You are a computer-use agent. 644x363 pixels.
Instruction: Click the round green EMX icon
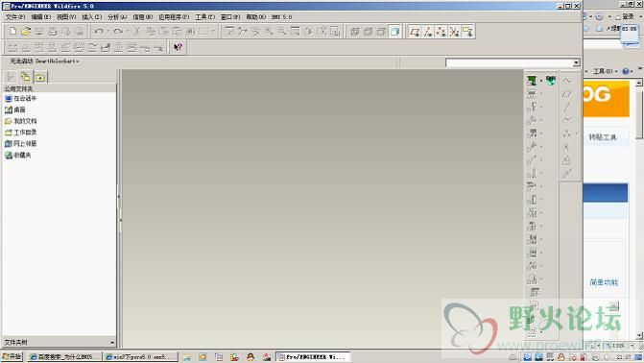(551, 80)
